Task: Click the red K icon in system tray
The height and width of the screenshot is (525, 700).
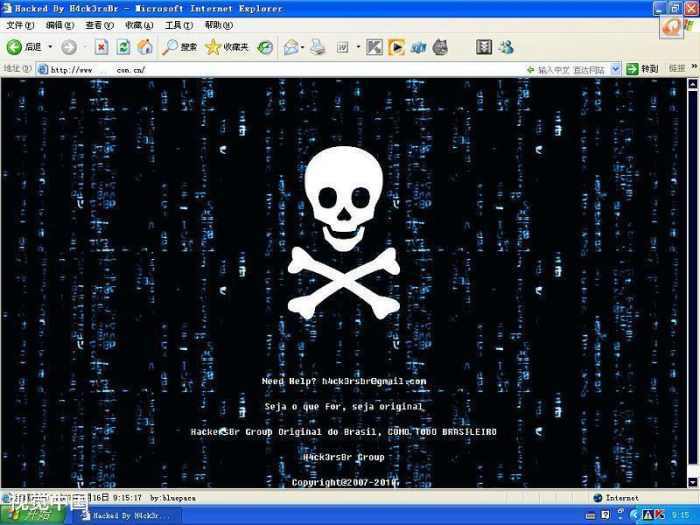Action: 659,515
